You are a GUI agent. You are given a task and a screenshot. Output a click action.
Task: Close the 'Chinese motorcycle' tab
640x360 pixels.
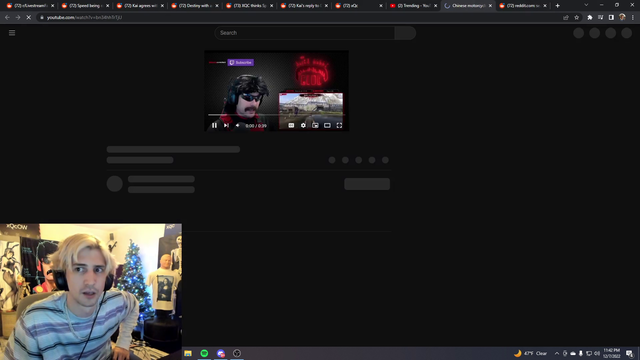point(490,6)
